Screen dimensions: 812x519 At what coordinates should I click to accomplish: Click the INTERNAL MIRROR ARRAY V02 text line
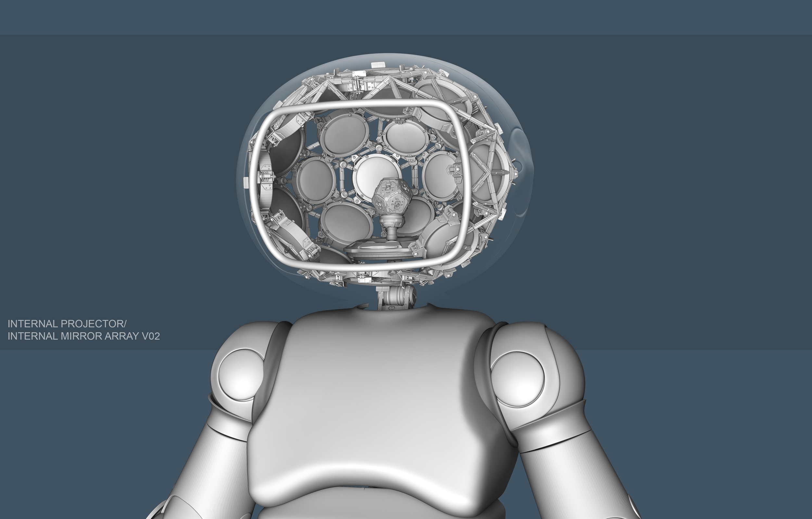point(83,336)
